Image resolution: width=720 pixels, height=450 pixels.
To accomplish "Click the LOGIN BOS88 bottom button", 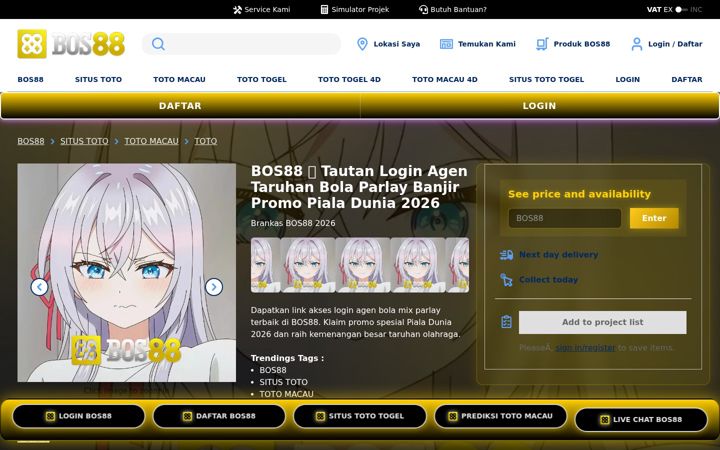I will click(x=79, y=416).
